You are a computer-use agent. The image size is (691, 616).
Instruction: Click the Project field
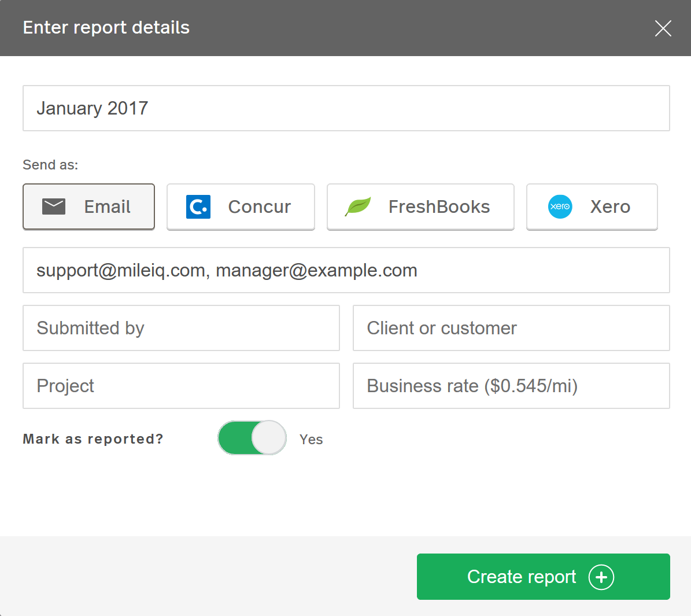click(181, 386)
